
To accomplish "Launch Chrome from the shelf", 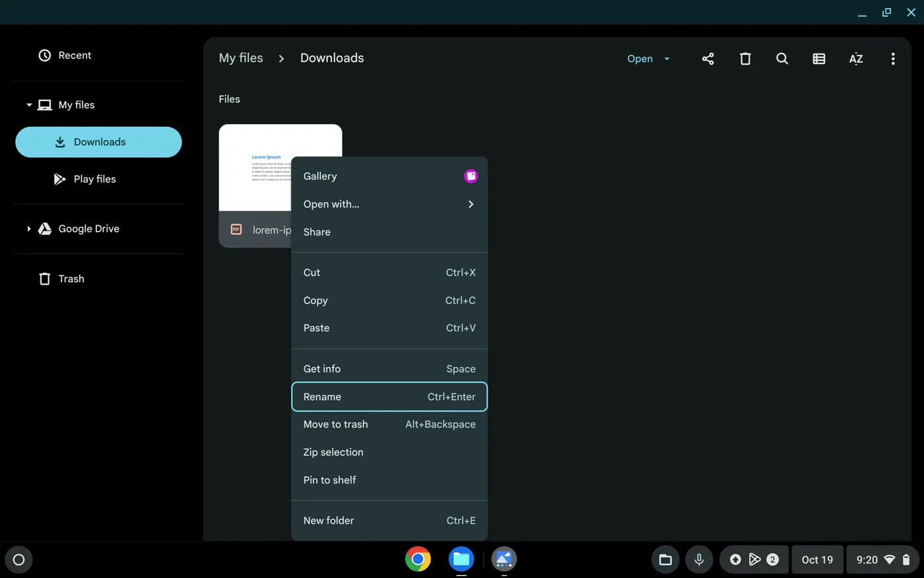I will (418, 560).
